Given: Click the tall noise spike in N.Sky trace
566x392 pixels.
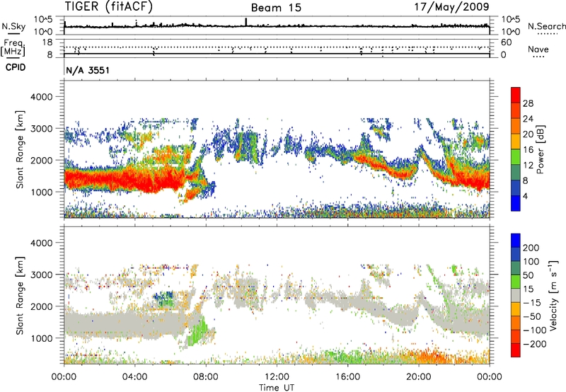Looking at the screenshot, I should tap(246, 22).
